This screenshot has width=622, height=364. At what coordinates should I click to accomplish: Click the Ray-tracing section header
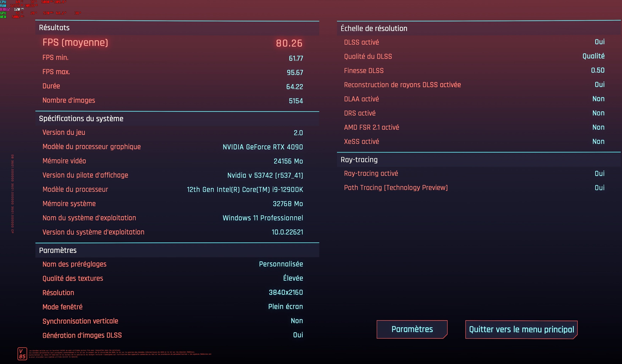pos(359,159)
